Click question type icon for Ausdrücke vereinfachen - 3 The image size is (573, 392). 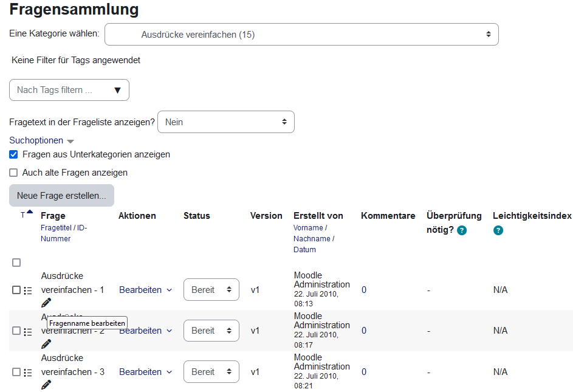[28, 373]
